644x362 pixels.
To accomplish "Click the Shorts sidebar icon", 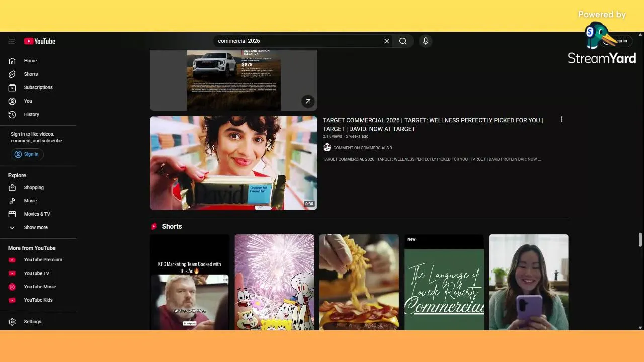I will coord(12,74).
